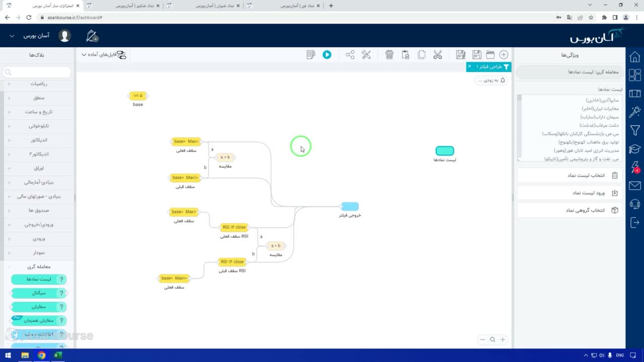Viewport: 644px width, 362px height.
Task: Click انتخاب لیست نماد button
Action: 570,175
